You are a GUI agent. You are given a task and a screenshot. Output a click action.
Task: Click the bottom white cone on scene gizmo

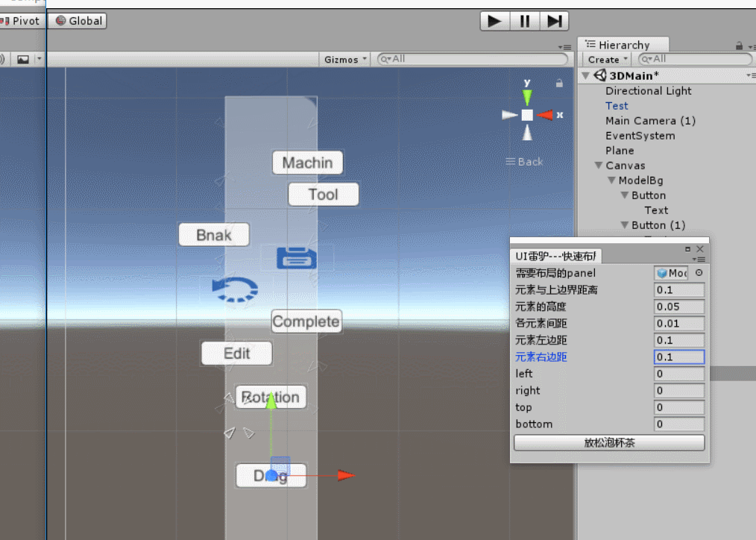click(527, 132)
